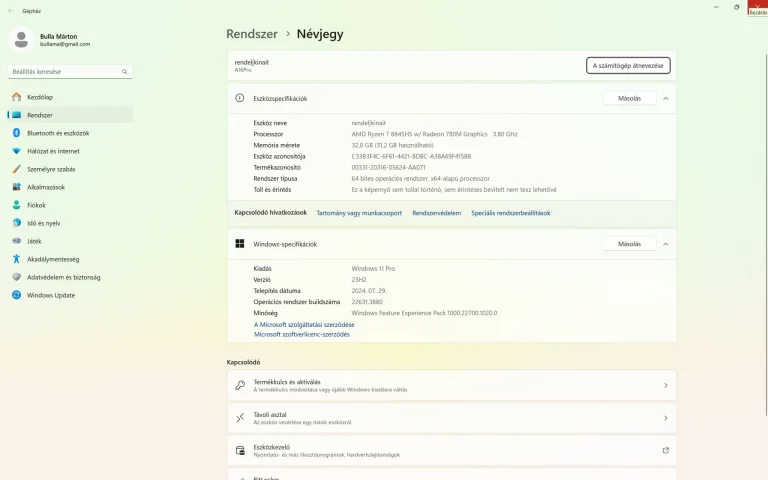This screenshot has width=768, height=480.
Task: Click the memory value 32,0 GB
Action: click(x=392, y=145)
